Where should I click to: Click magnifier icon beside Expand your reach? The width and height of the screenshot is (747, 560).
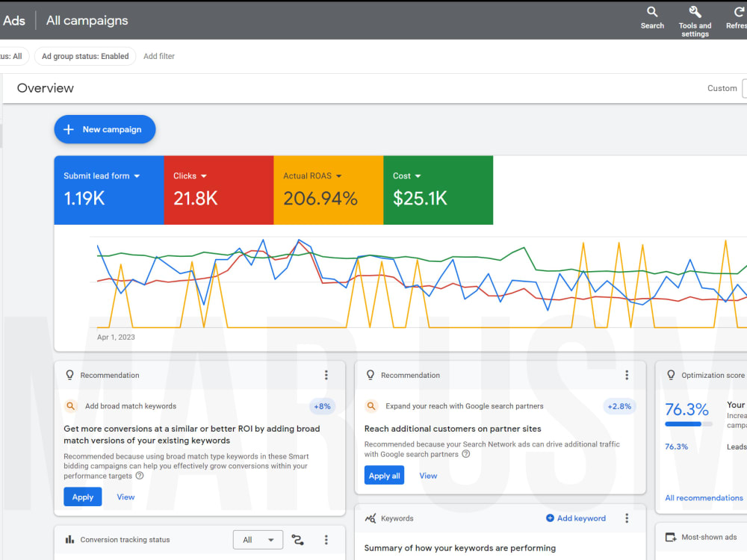[371, 406]
